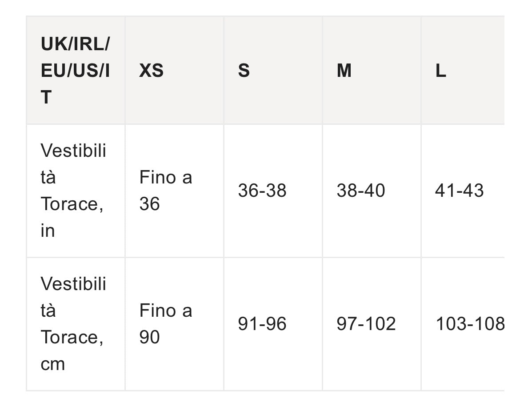Click the 97-102 cm cell
532x414 pixels.
coord(372,324)
